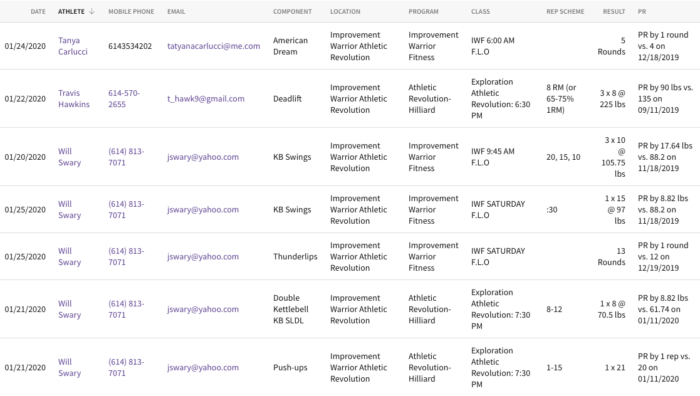Select the American Dream component cell
This screenshot has height=396, width=700.
point(290,46)
